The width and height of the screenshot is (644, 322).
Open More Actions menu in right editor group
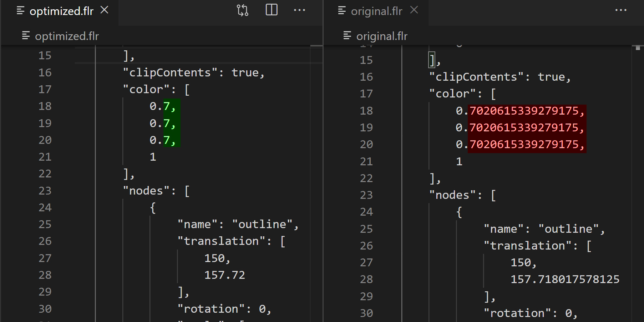tap(621, 10)
